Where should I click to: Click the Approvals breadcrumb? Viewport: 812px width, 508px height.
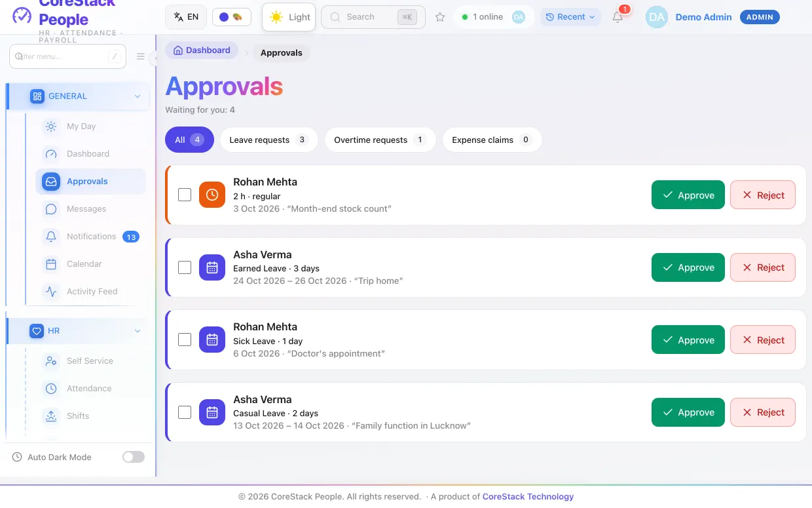[x=282, y=52]
